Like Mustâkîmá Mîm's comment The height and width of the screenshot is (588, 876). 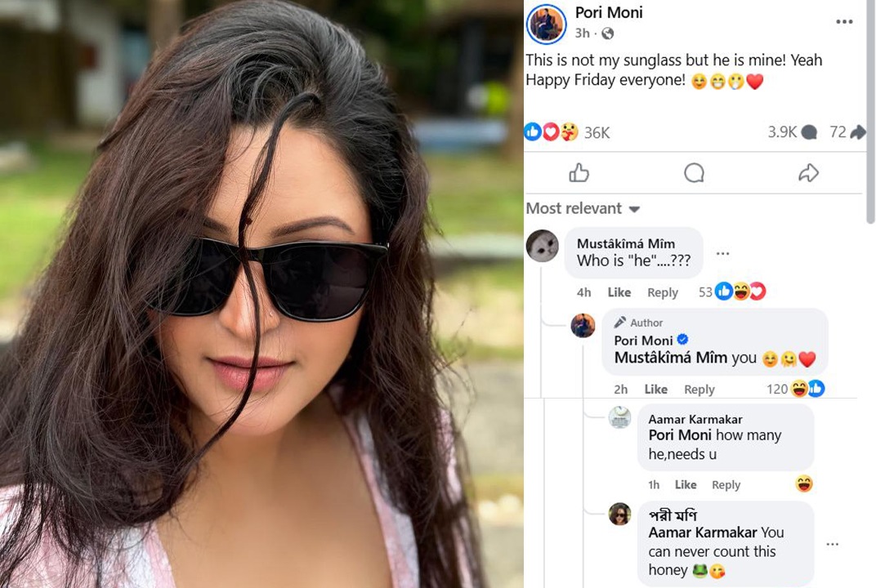[619, 292]
